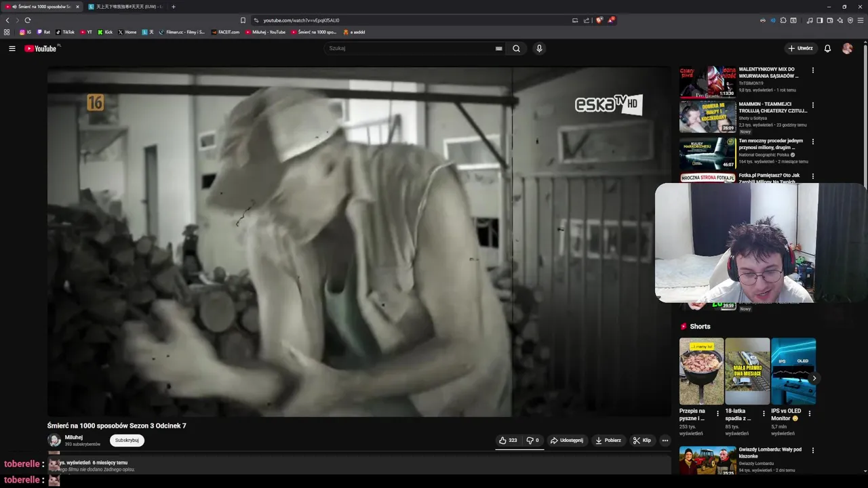Click the Miluhej channel avatar
The width and height of the screenshot is (868, 488).
point(54,440)
